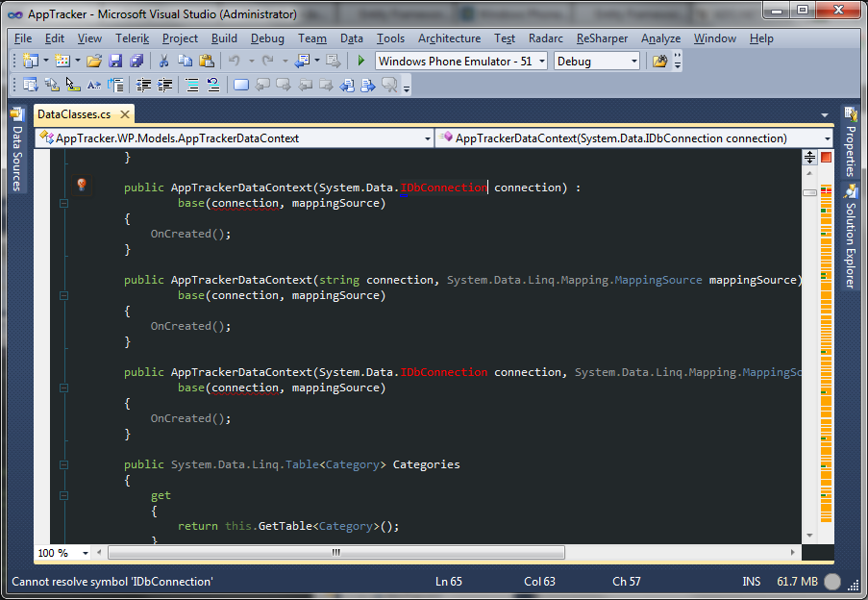The width and height of the screenshot is (868, 600).
Task: Click the ReSharper lightbulb quick-fix icon
Action: pyautogui.click(x=82, y=185)
